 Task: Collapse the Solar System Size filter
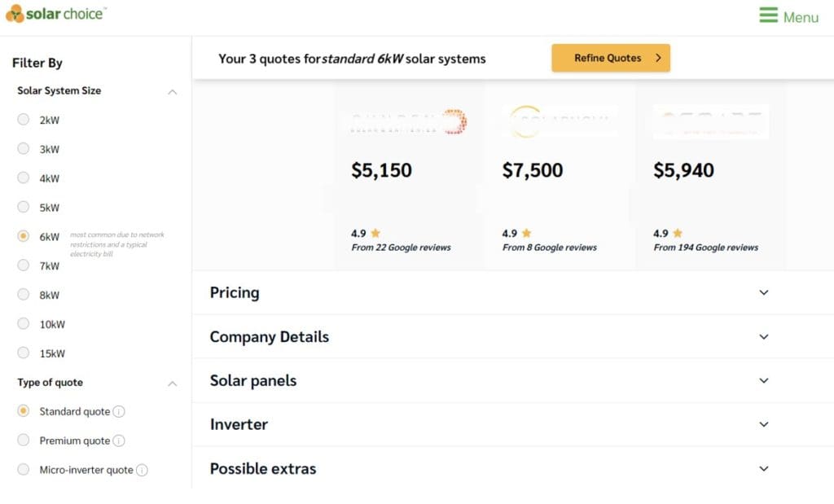click(x=173, y=92)
